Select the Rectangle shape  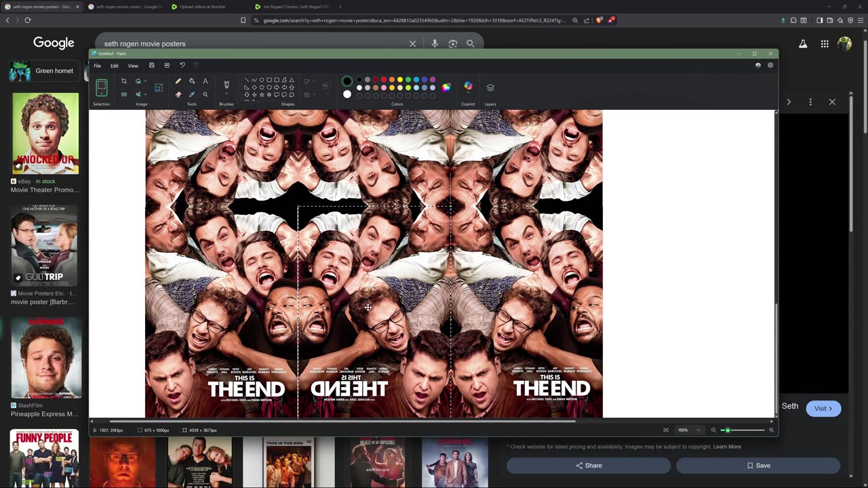pos(269,80)
